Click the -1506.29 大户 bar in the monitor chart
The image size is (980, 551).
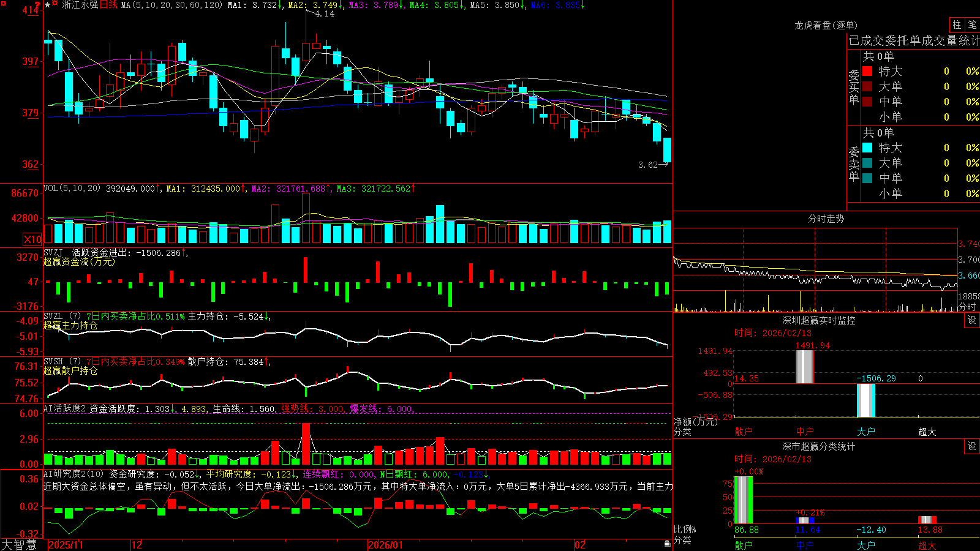click(865, 400)
